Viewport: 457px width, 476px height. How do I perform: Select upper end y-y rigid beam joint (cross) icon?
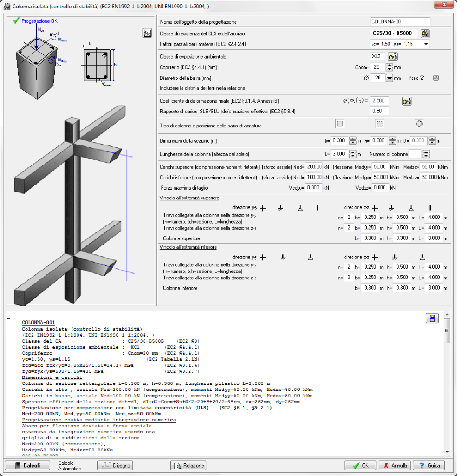[263, 208]
